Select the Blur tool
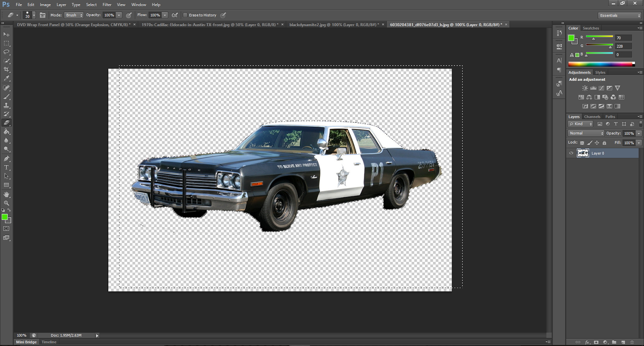The image size is (644, 346). pos(6,140)
